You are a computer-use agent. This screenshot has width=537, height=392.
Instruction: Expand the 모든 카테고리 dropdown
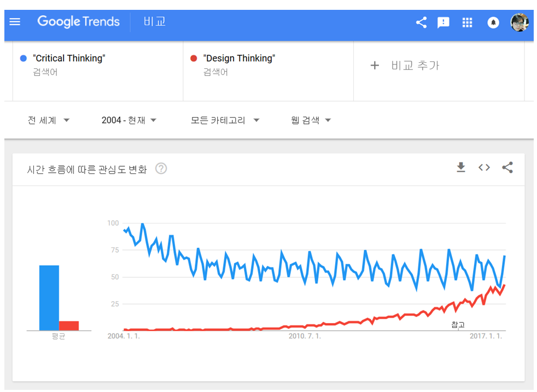(225, 120)
